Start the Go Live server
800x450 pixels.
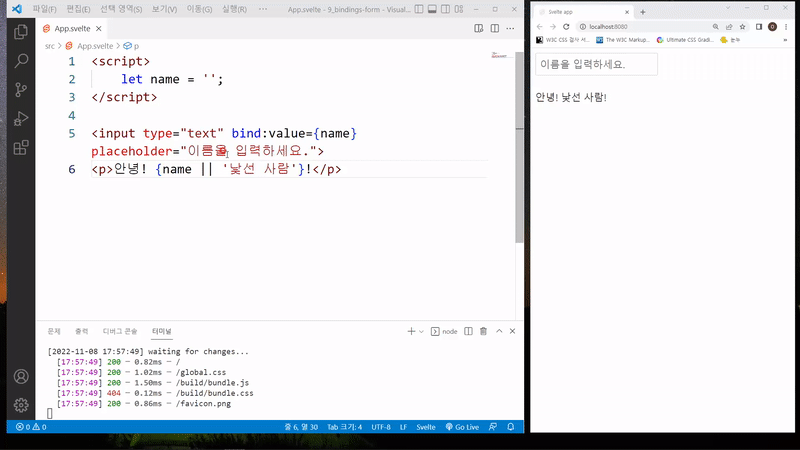point(462,427)
